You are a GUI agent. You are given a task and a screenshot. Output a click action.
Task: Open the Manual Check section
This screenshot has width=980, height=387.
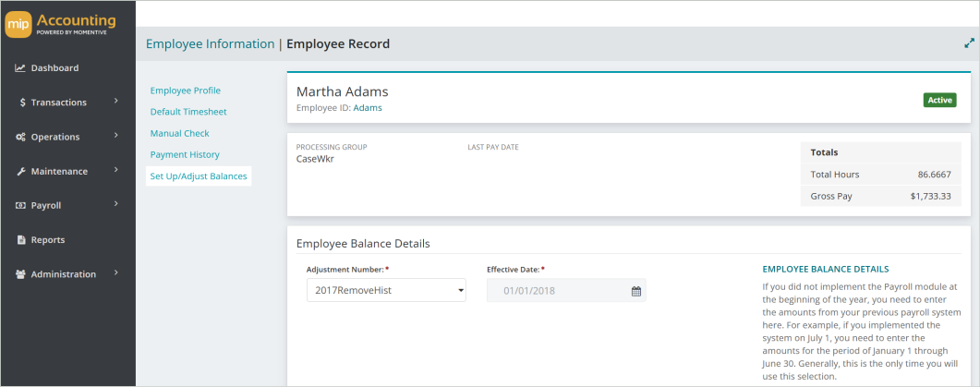pos(180,133)
